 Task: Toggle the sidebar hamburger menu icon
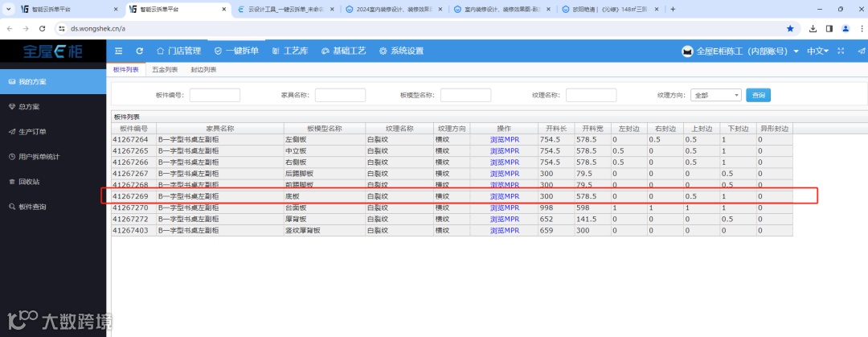coord(118,51)
